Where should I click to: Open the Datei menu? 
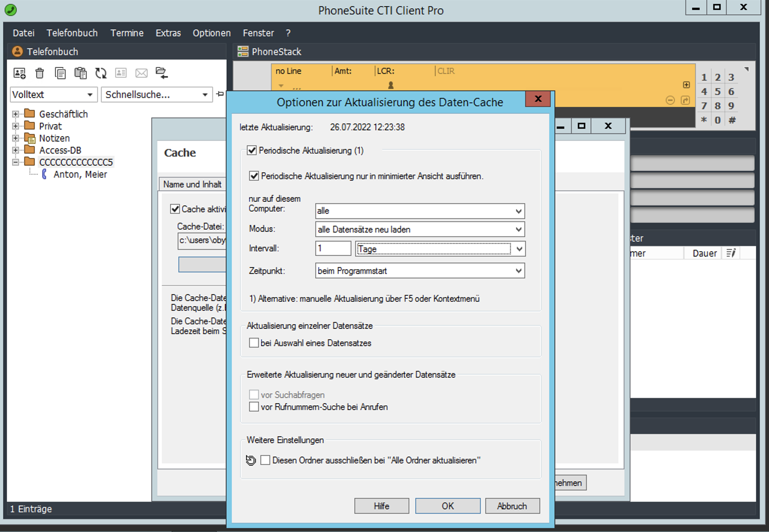coord(23,33)
